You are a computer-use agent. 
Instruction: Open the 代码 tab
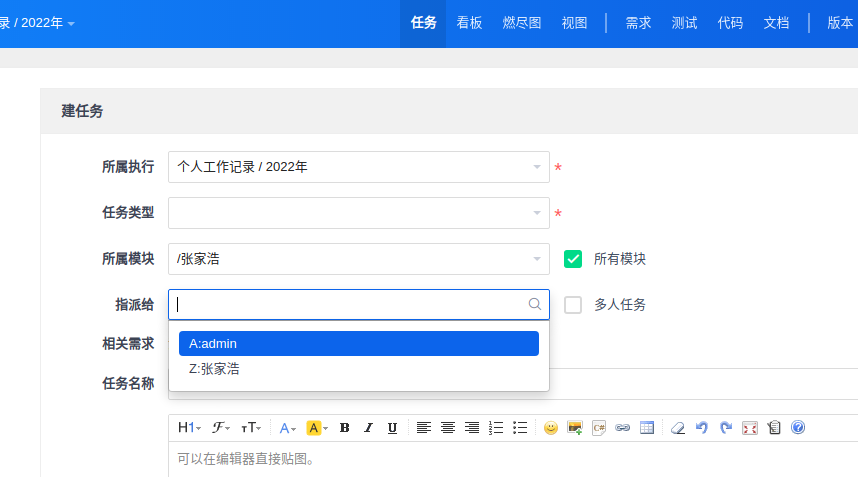[730, 23]
